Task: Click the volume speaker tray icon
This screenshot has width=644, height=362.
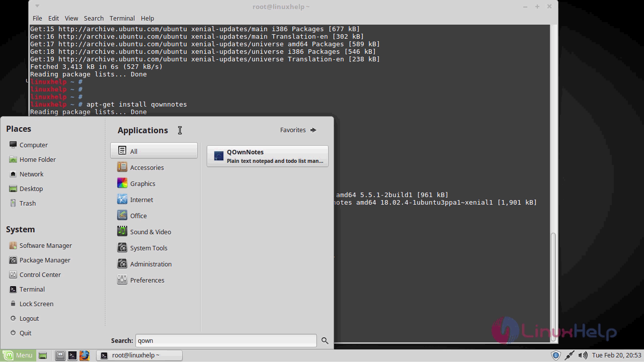Action: click(x=583, y=355)
